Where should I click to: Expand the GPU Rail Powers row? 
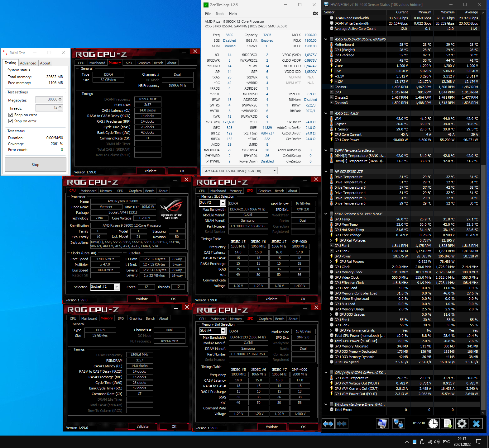[x=331, y=262]
